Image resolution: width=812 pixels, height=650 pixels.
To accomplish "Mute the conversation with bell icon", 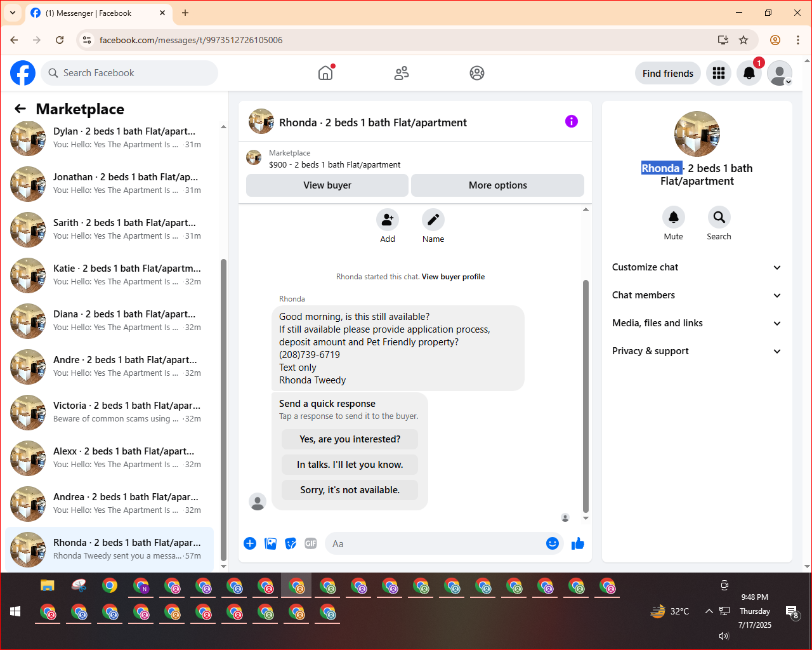I will point(674,217).
